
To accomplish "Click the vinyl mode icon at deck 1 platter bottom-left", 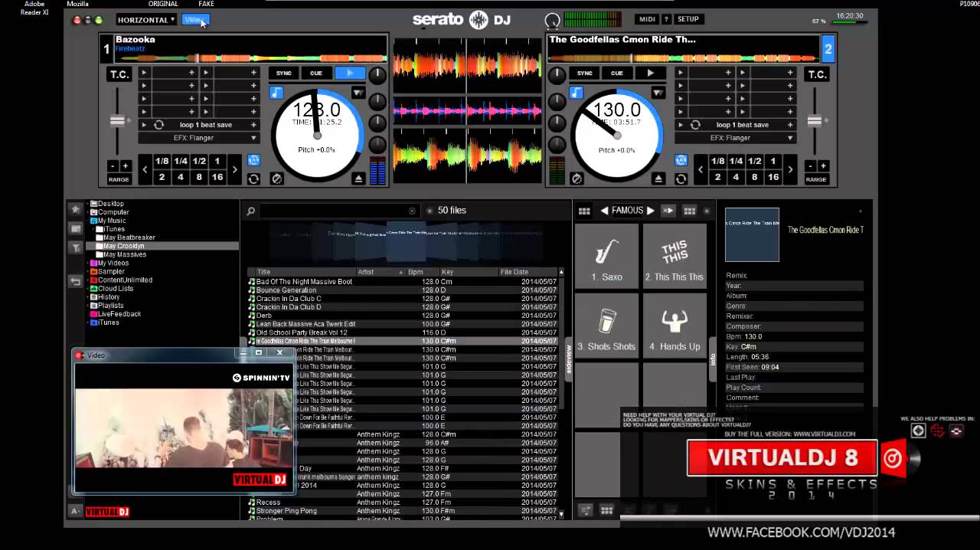I will pos(277,178).
